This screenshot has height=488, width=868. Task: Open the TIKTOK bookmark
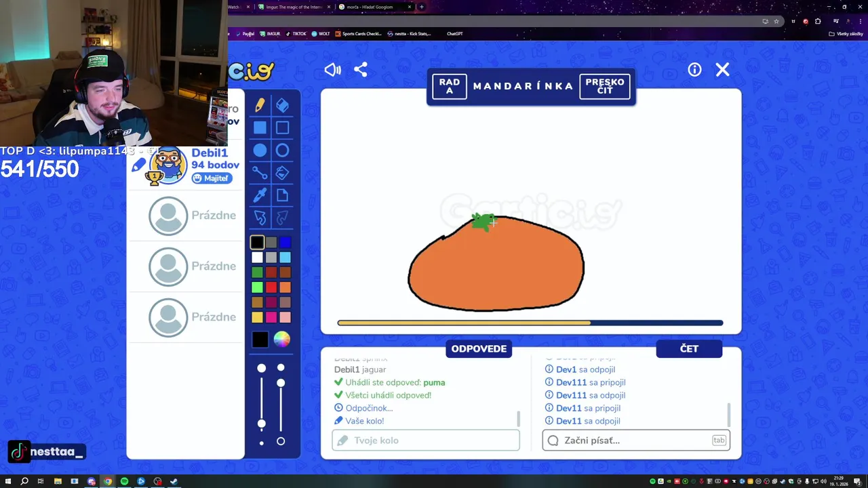(x=296, y=33)
